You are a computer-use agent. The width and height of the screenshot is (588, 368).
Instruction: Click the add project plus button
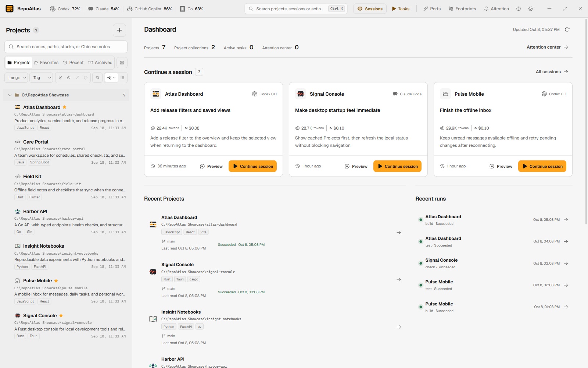click(x=119, y=30)
